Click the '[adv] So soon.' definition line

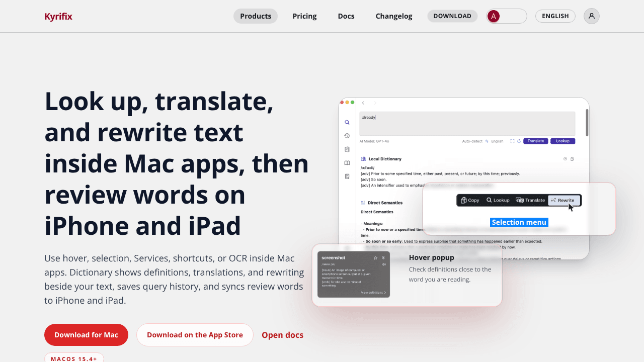pyautogui.click(x=373, y=179)
